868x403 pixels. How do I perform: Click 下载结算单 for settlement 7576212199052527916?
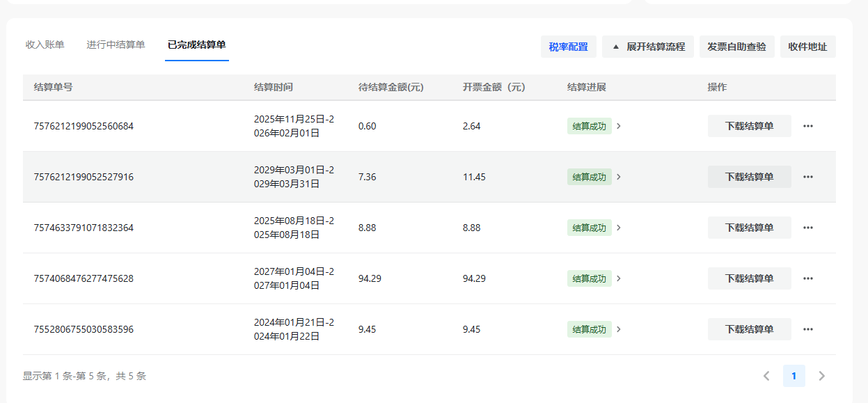point(749,177)
